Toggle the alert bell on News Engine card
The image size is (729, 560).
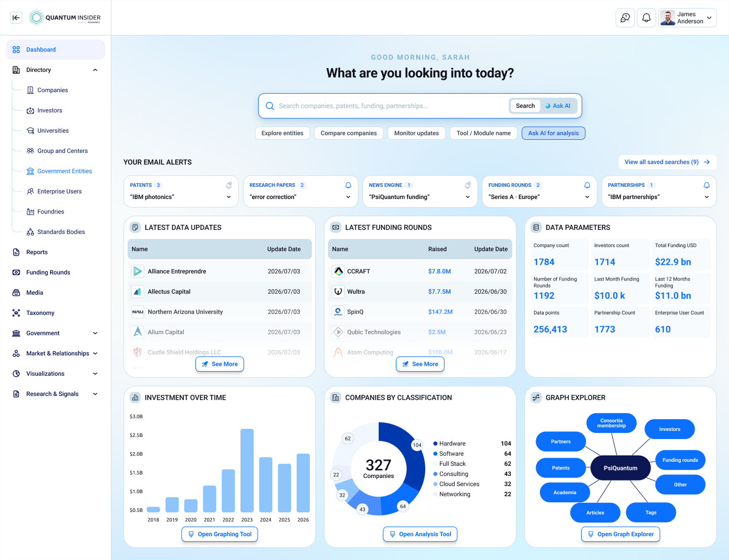click(468, 185)
